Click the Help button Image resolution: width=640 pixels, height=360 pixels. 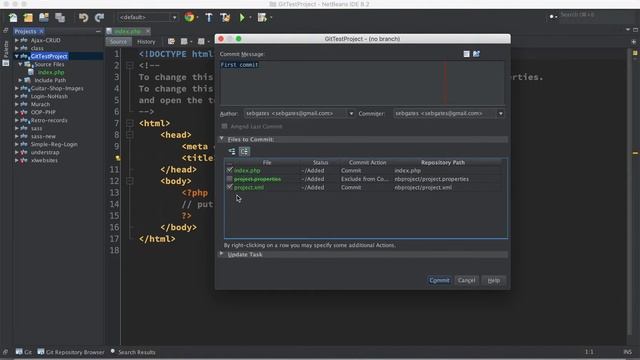coord(493,280)
